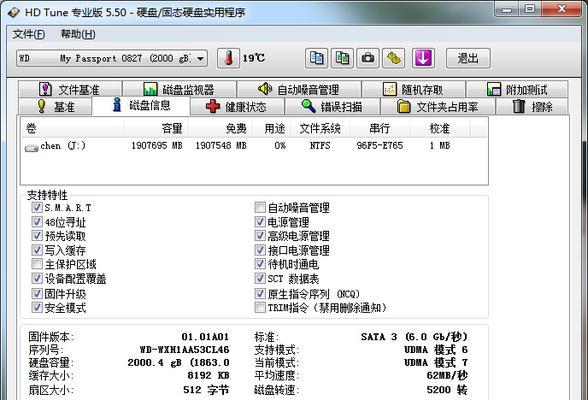Select the 磁盘信息 tab
Image resolution: width=588 pixels, height=400 pixels.
[x=141, y=106]
